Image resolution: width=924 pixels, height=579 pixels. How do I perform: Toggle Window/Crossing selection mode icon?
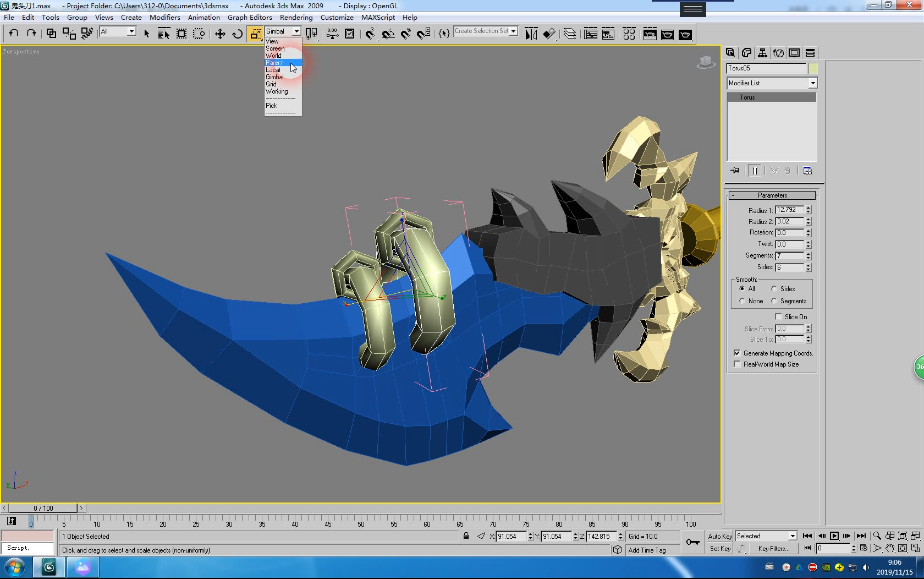199,34
